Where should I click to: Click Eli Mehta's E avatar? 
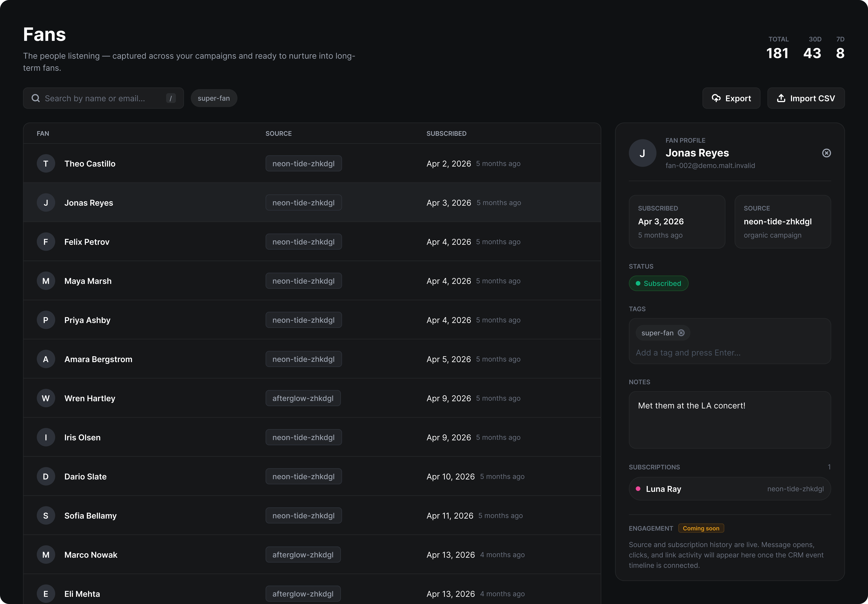point(46,594)
